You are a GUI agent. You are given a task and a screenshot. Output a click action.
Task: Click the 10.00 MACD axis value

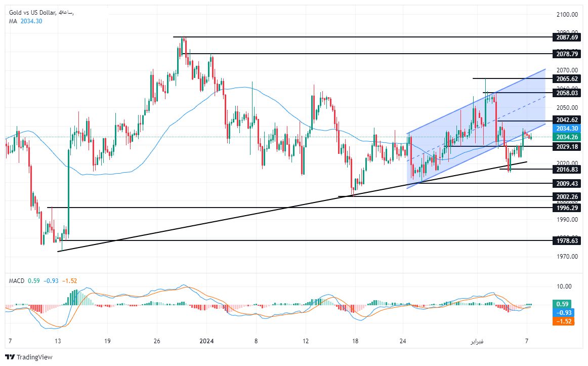(x=564, y=287)
